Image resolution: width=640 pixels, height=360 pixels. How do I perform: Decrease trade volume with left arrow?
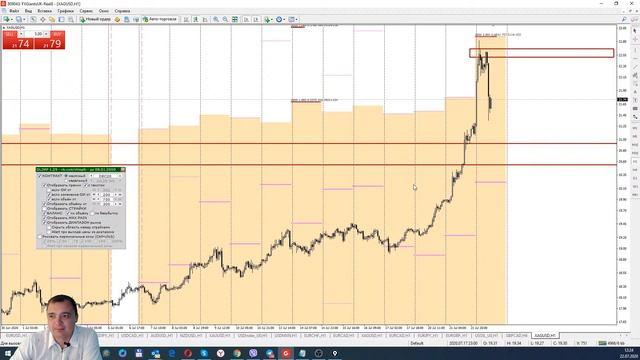pos(21,33)
